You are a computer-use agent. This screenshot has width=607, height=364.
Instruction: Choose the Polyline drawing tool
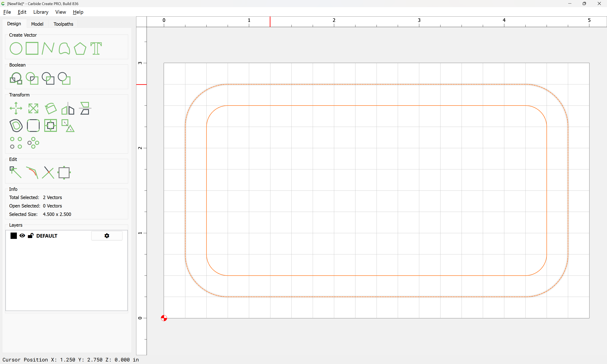[48, 48]
